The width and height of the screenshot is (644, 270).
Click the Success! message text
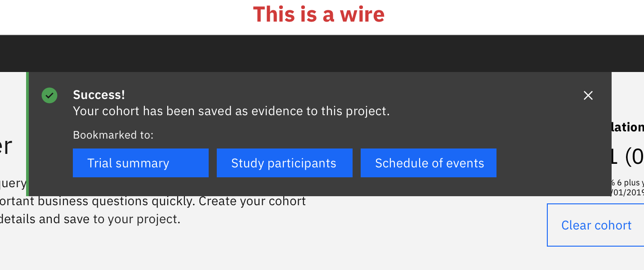99,94
